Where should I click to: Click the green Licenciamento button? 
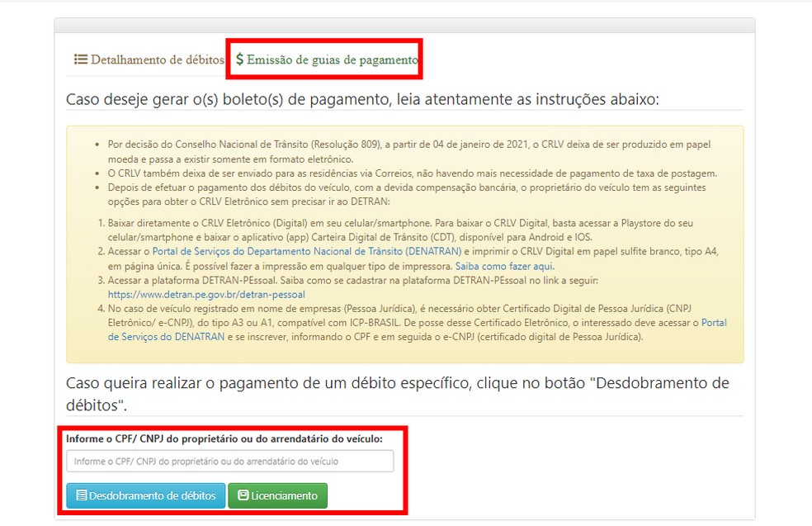coord(277,496)
